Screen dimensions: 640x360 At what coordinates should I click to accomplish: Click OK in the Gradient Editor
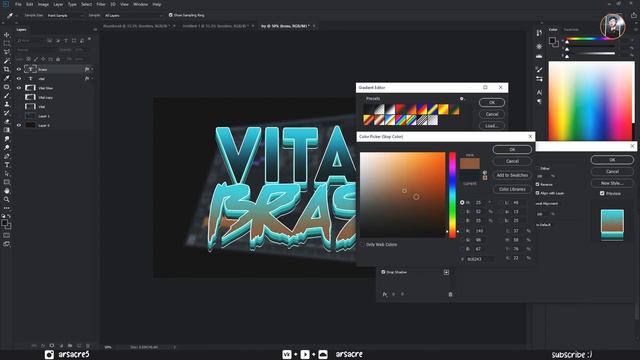[x=492, y=102]
